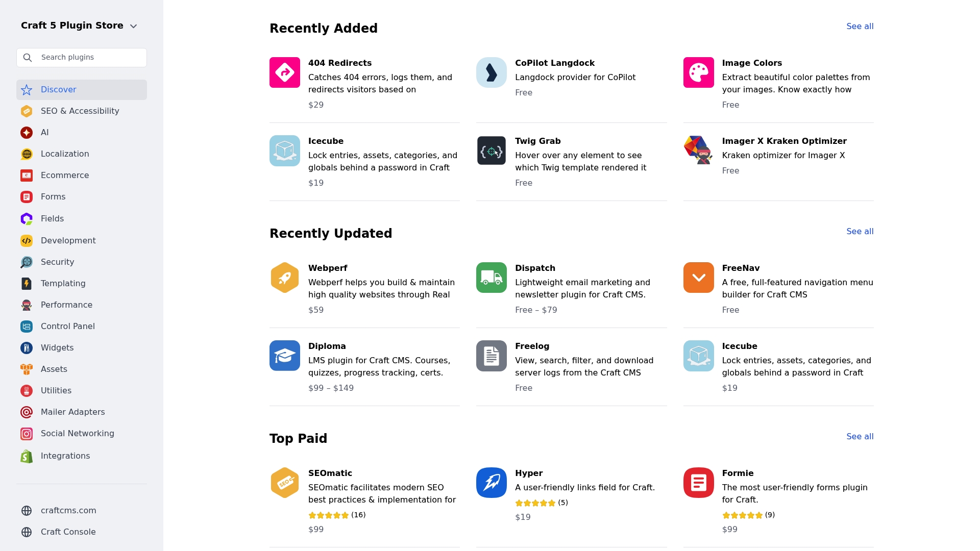The width and height of the screenshot is (980, 551).
Task: Click See all for Top Paid
Action: [x=860, y=437]
